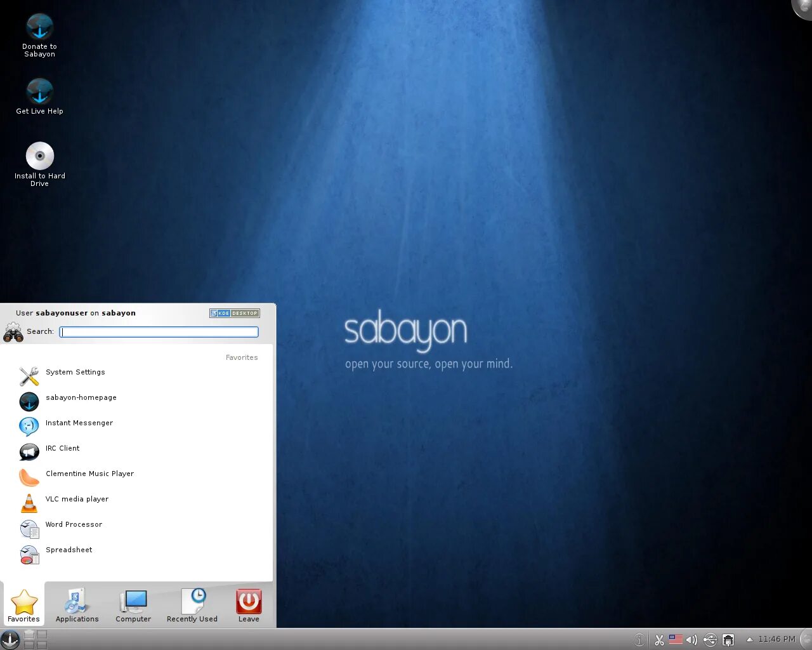812x650 pixels.
Task: Switch to the Computer tab
Action: 133,606
